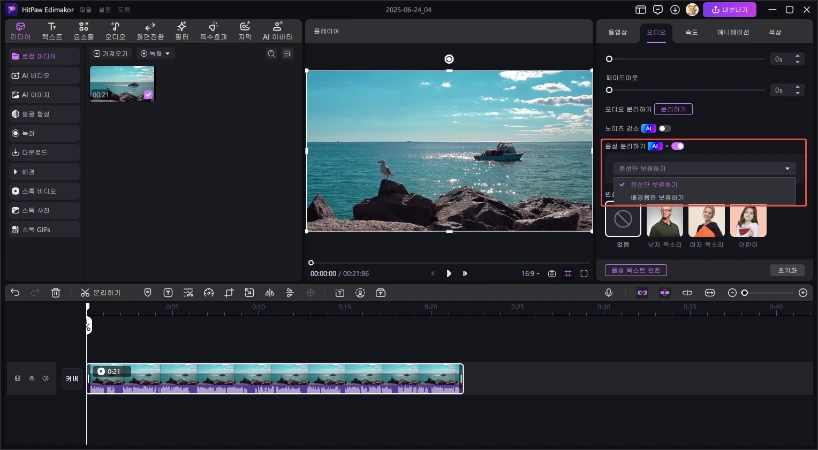The image size is (818, 450).
Task: Choose 배경음만 보류하기 dropdown option
Action: pyautogui.click(x=704, y=198)
